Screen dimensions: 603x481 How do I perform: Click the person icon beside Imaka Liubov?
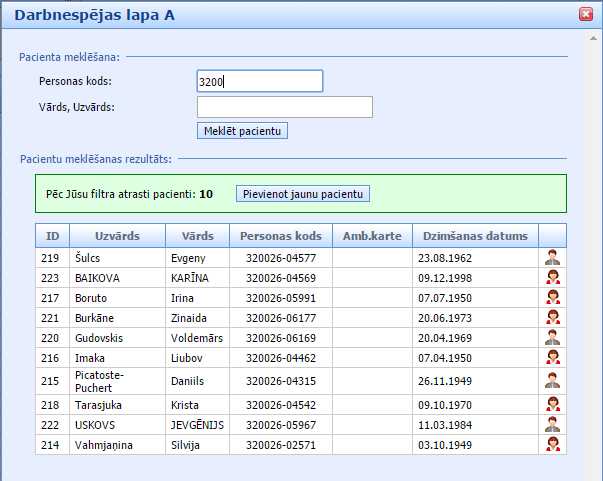tap(552, 358)
